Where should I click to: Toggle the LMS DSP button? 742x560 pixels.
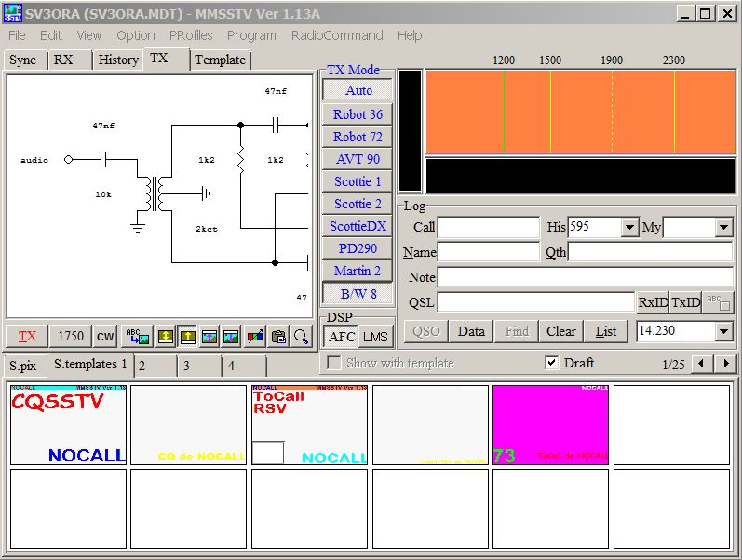(376, 337)
